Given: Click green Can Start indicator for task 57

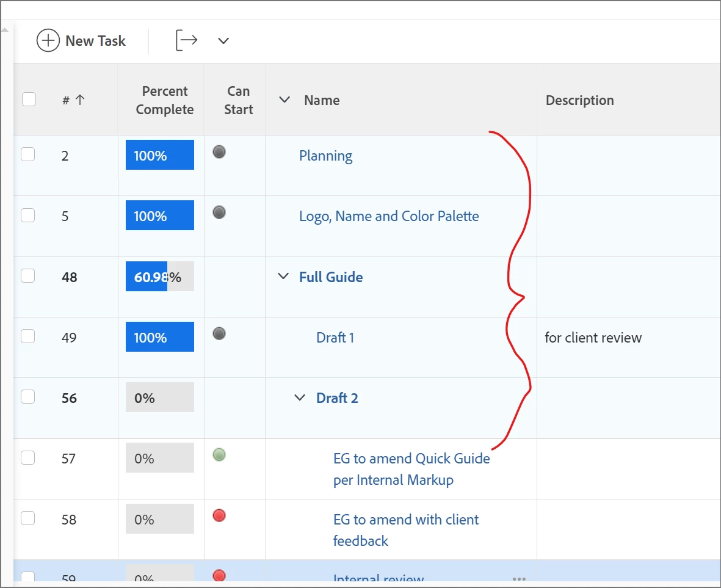Looking at the screenshot, I should pyautogui.click(x=219, y=455).
